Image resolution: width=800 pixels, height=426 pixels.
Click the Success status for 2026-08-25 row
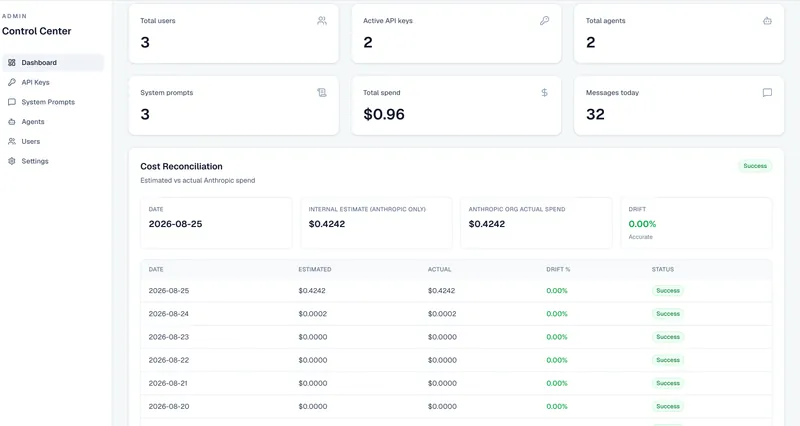668,291
